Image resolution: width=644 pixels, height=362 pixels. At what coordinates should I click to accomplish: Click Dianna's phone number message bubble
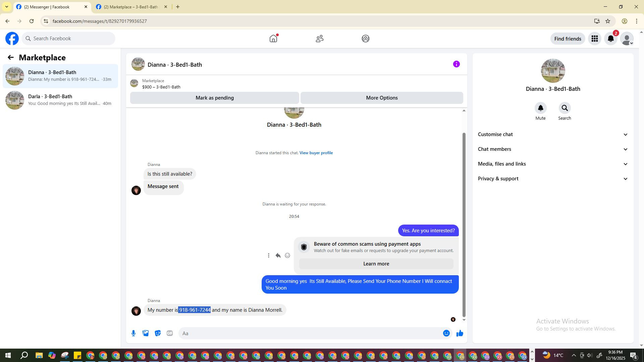pos(215,310)
